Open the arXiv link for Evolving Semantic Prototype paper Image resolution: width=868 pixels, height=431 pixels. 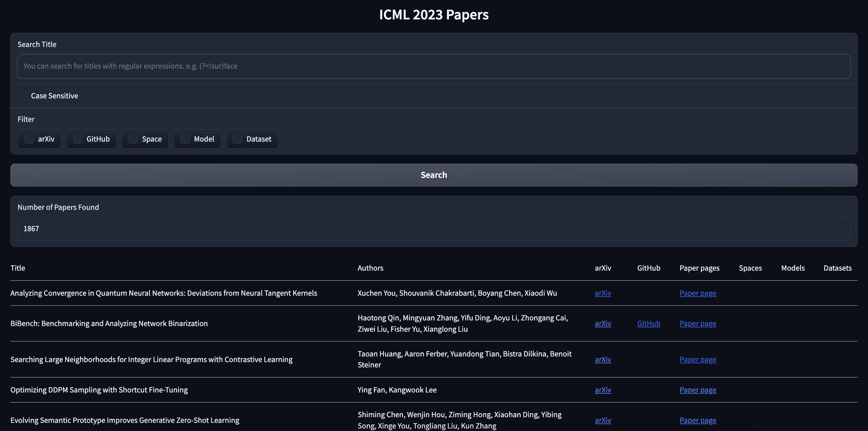pos(603,420)
